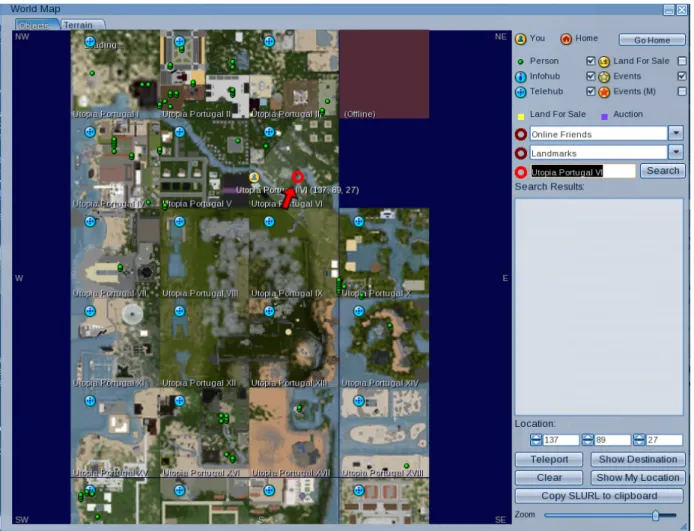This screenshot has height=531, width=694.
Task: Click the Home legend icon
Action: 566,39
